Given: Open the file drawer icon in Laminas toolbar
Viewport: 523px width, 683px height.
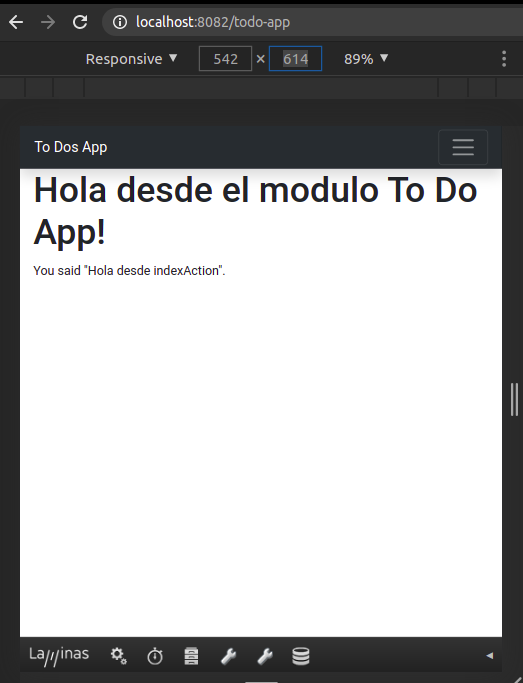Looking at the screenshot, I should click(x=191, y=656).
